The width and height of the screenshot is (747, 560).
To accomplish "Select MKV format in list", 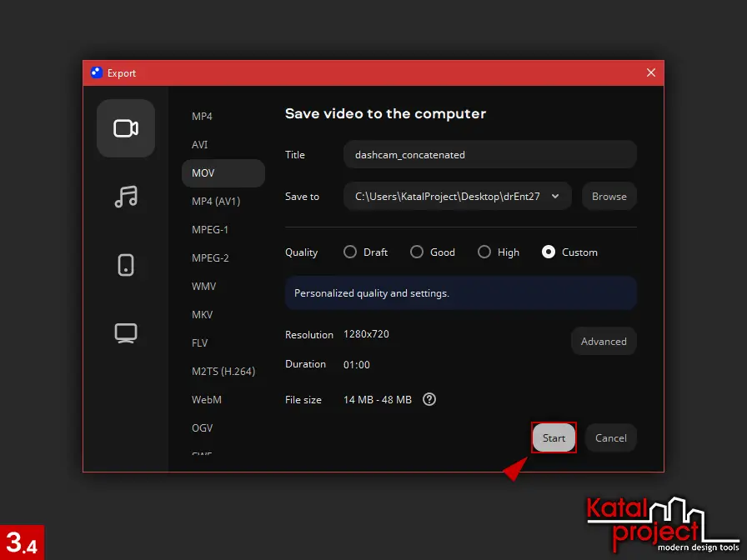I will pyautogui.click(x=203, y=315).
